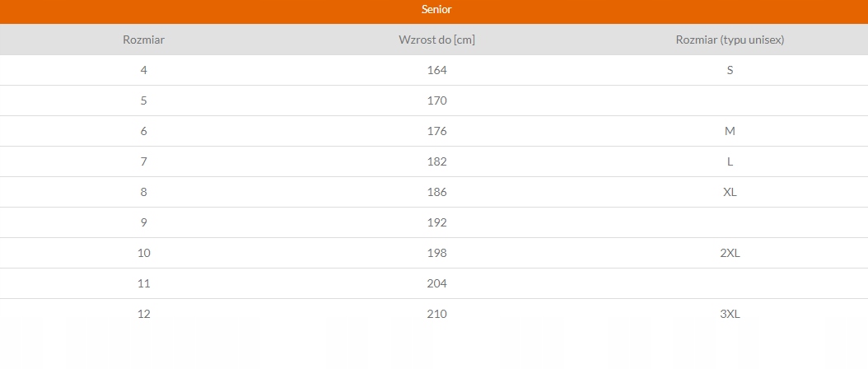Select the XL unisex size cell

pyautogui.click(x=730, y=192)
